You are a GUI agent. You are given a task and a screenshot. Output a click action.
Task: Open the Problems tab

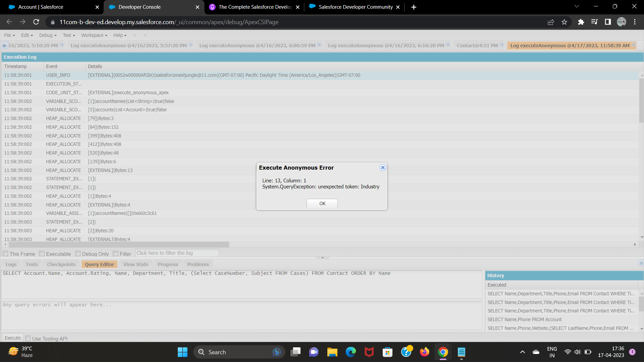tap(198, 264)
